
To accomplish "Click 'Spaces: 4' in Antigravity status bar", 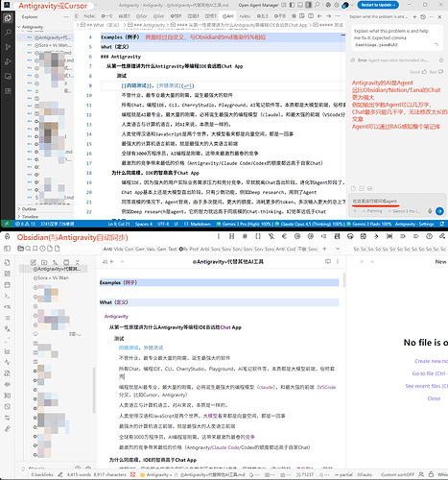I will point(144,224).
